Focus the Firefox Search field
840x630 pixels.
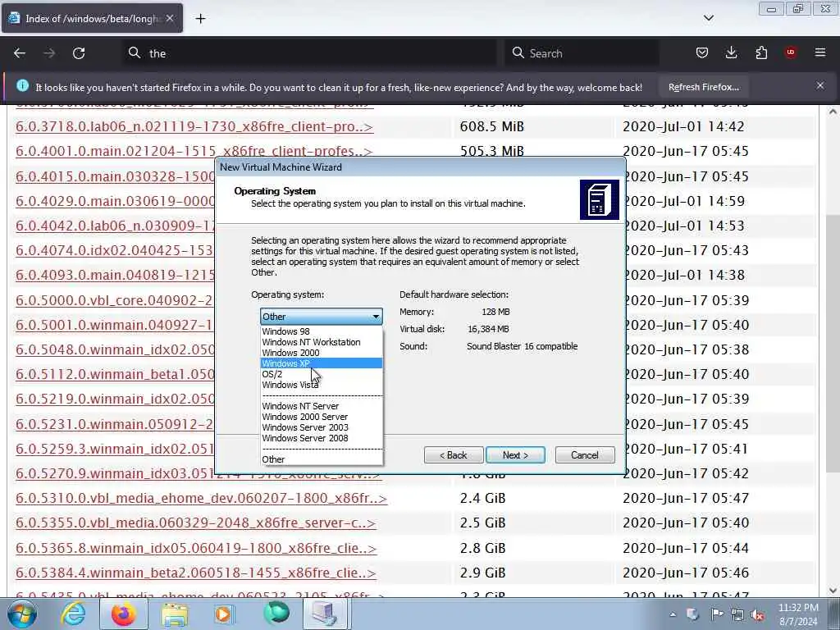click(582, 53)
